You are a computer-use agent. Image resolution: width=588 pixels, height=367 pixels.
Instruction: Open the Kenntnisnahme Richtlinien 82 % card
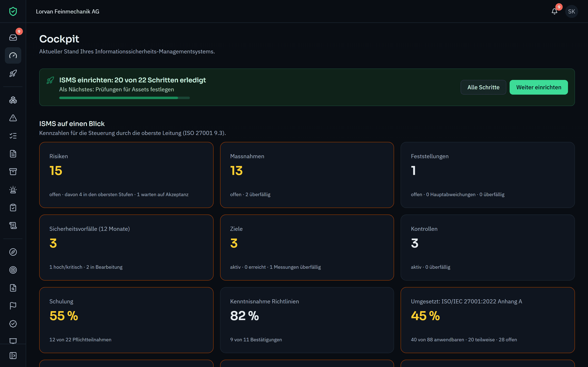pos(307,320)
